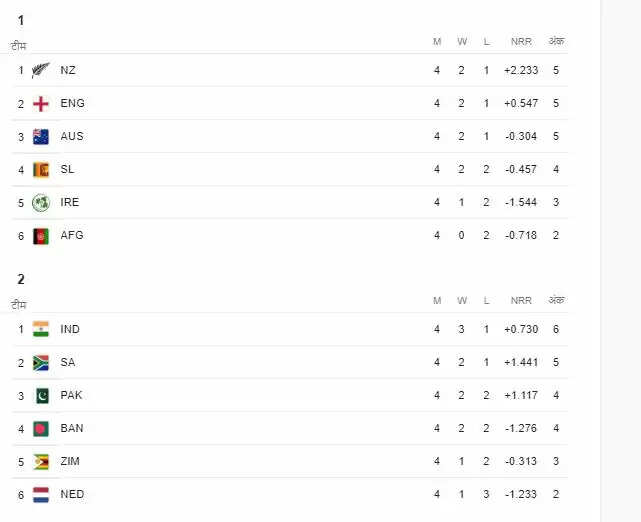Click the NRR column header in group 1
This screenshot has height=522, width=641.
click(x=521, y=41)
